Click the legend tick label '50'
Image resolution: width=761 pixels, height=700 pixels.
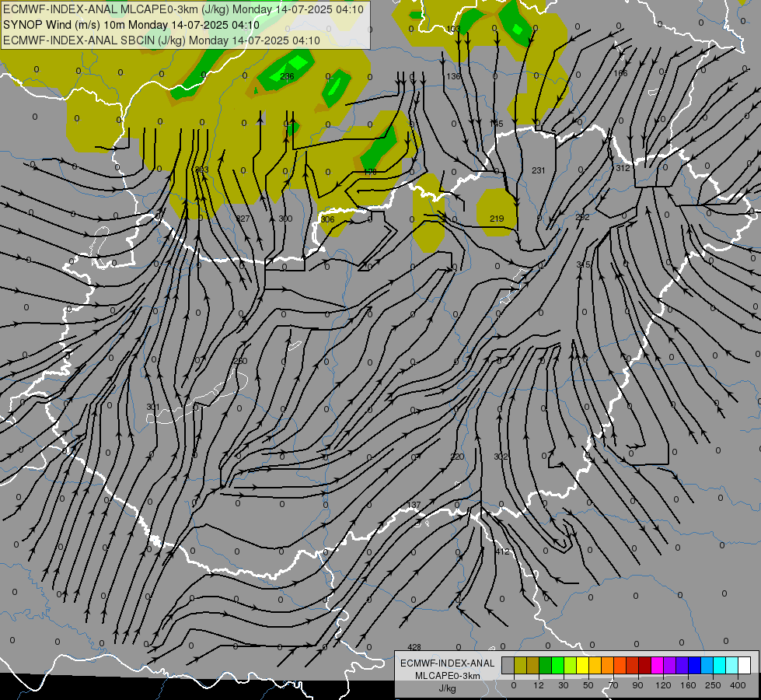click(588, 685)
